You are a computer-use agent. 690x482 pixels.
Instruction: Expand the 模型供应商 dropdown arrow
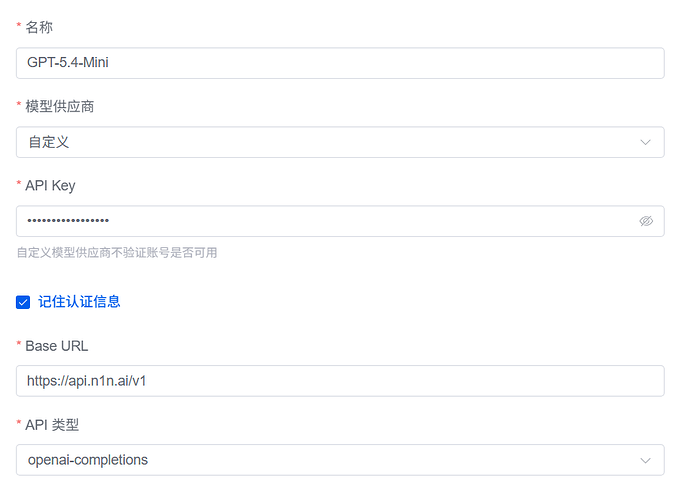(x=646, y=142)
